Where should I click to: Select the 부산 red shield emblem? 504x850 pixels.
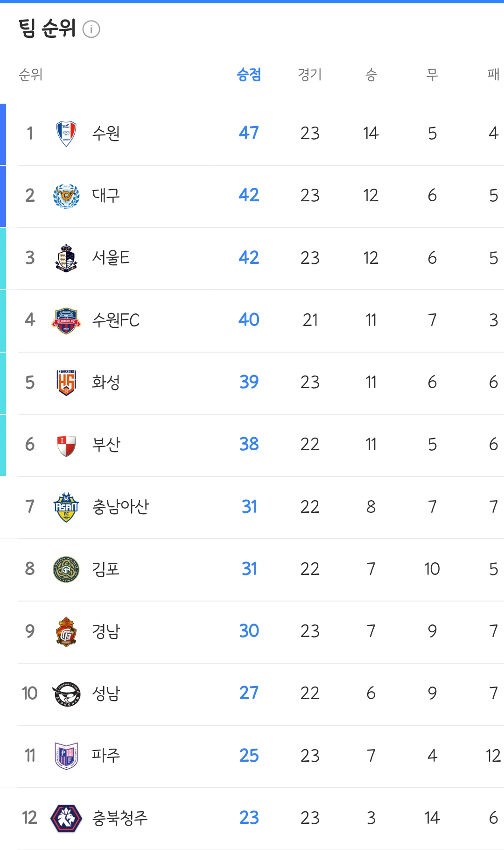click(66, 445)
